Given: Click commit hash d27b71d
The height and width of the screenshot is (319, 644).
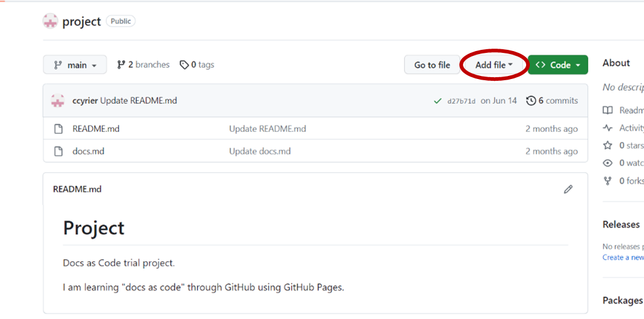Looking at the screenshot, I should coord(461,101).
